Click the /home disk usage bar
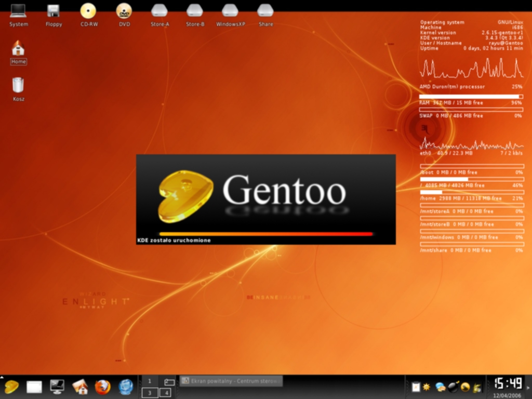 [x=472, y=192]
